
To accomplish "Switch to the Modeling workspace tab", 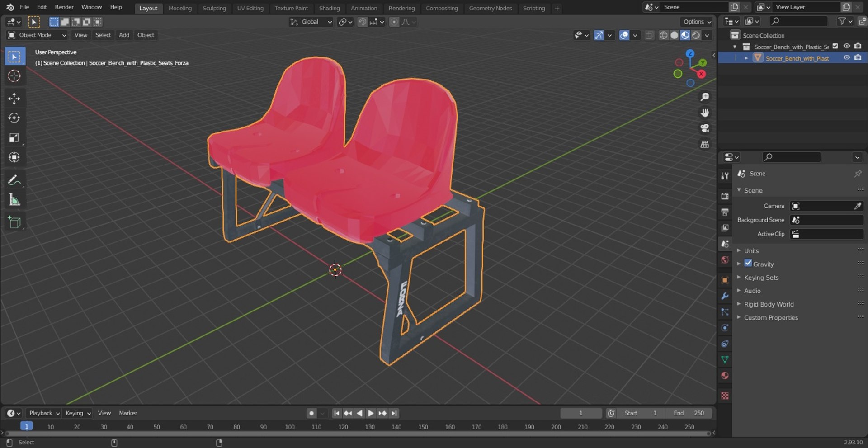I will (180, 8).
